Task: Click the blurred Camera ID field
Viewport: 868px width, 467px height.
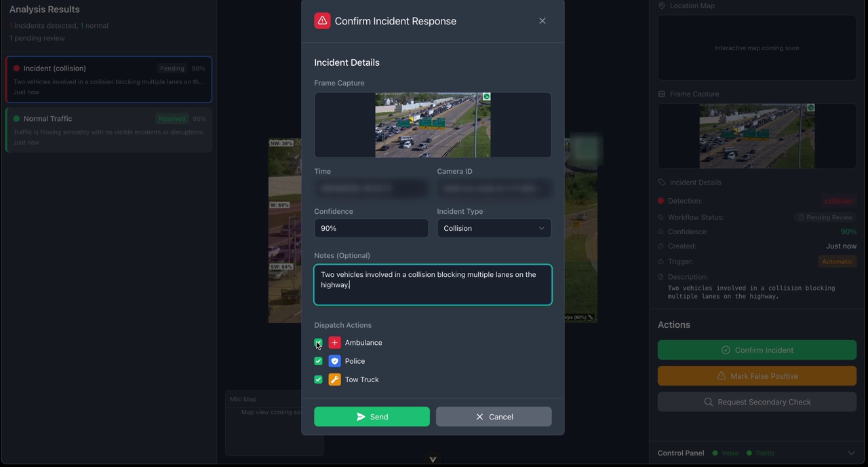Action: pos(494,188)
